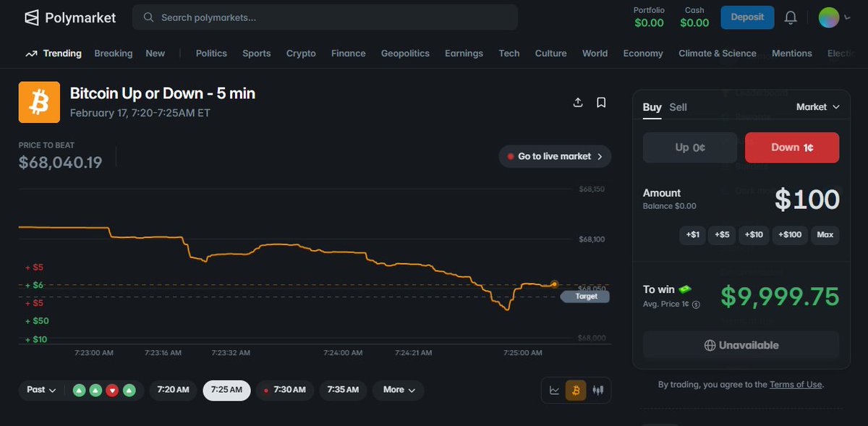This screenshot has width=868, height=426.
Task: Open the Breaking tab
Action: point(114,54)
